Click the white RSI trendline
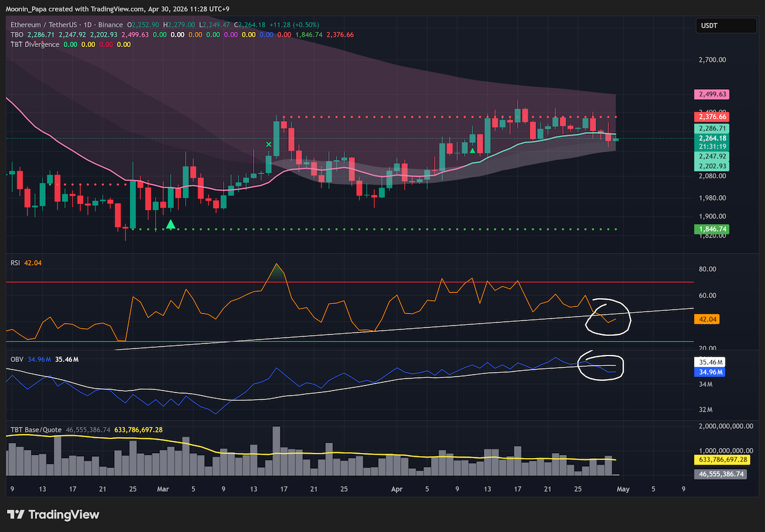Image resolution: width=765 pixels, height=532 pixels. (x=408, y=326)
